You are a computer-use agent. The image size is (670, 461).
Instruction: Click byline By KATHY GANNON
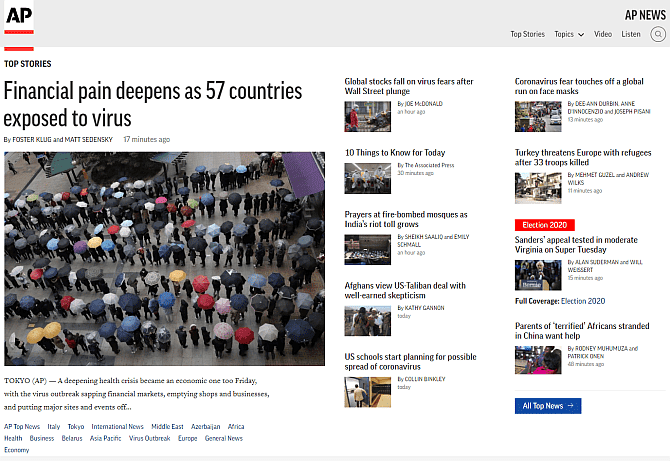421,308
